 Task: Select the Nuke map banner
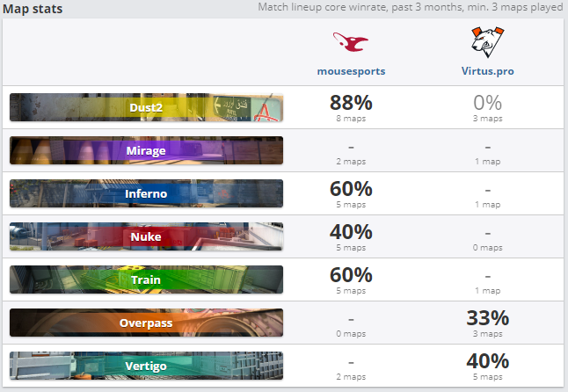click(146, 236)
